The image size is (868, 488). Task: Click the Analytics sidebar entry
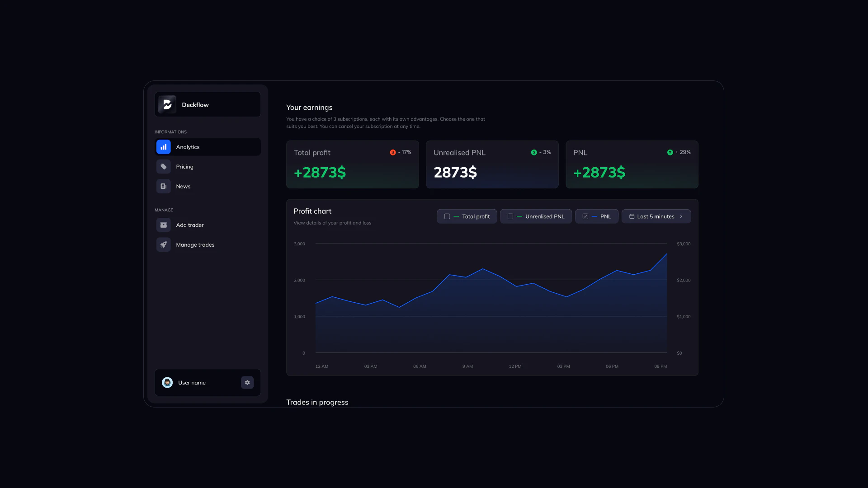188,147
